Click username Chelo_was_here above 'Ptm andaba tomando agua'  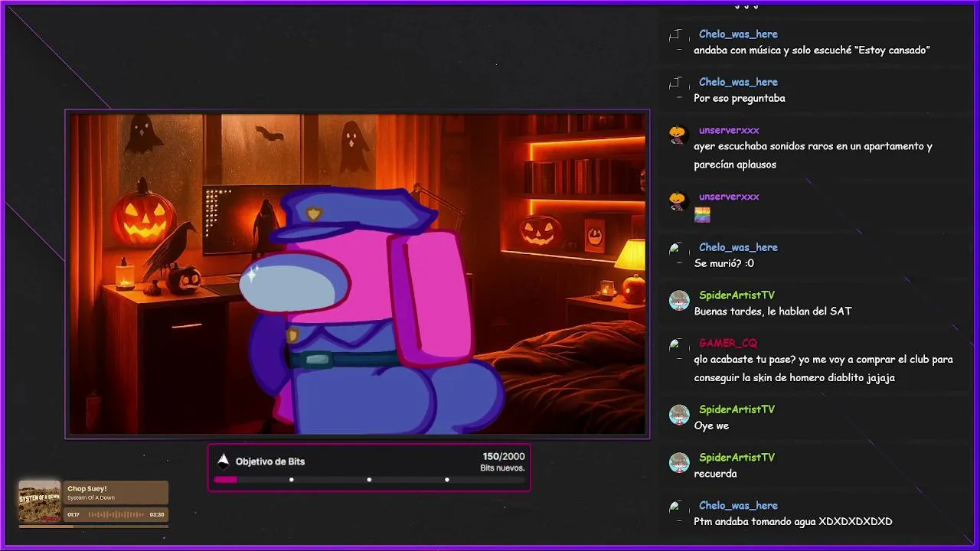click(738, 506)
